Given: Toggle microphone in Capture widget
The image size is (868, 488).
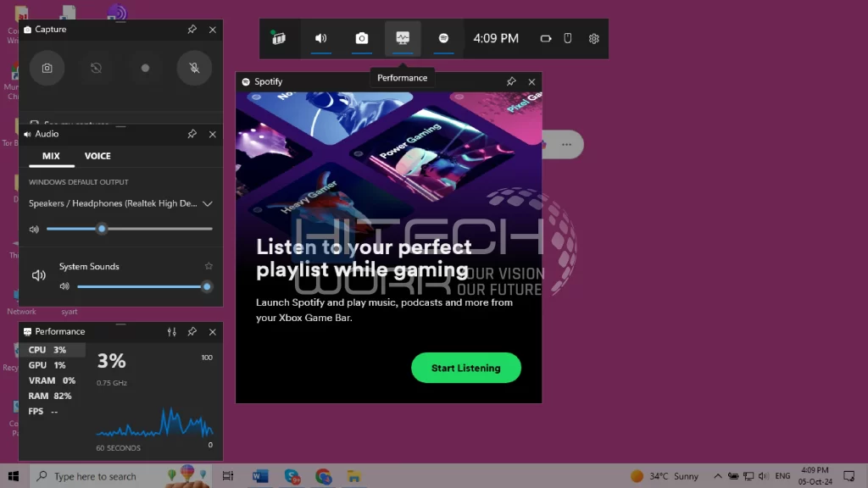Looking at the screenshot, I should tap(194, 68).
